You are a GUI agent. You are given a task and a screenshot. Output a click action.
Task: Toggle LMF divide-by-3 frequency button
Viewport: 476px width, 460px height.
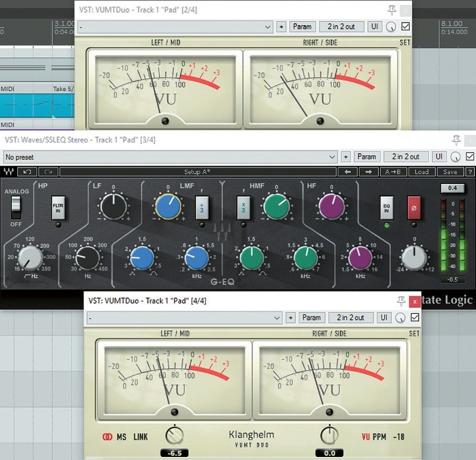[x=202, y=208]
